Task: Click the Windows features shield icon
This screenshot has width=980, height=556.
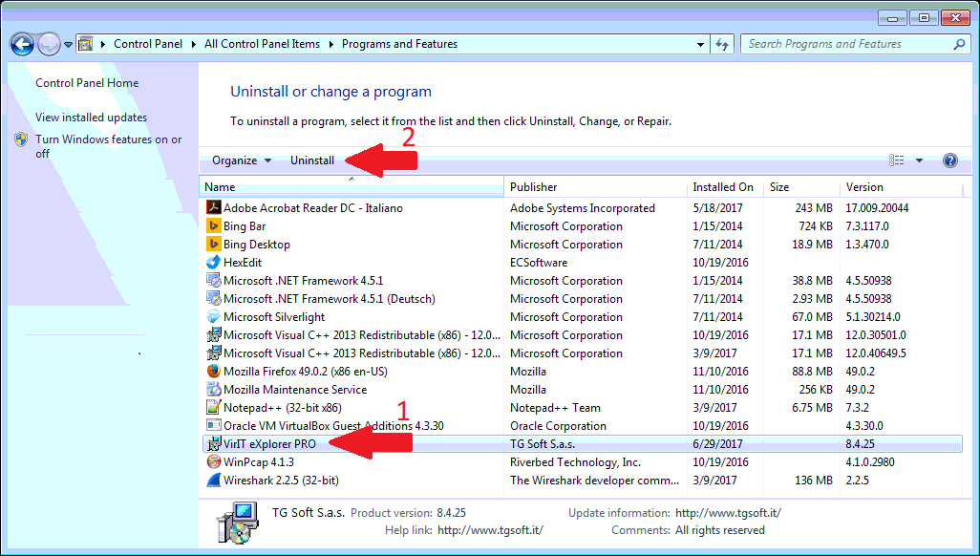Action: [21, 139]
